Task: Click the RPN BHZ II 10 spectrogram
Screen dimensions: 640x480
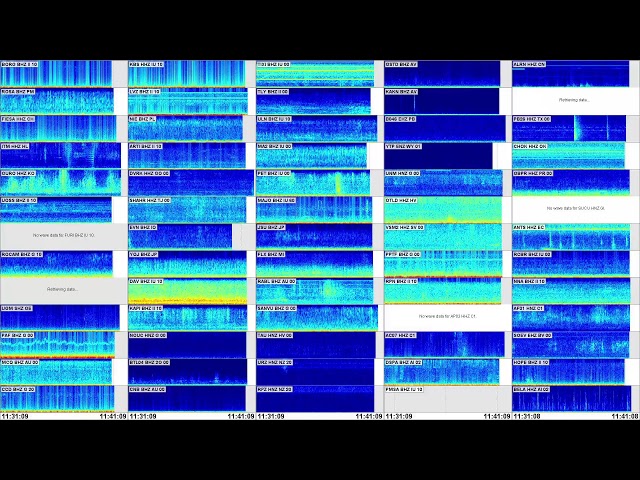Action: [442, 291]
